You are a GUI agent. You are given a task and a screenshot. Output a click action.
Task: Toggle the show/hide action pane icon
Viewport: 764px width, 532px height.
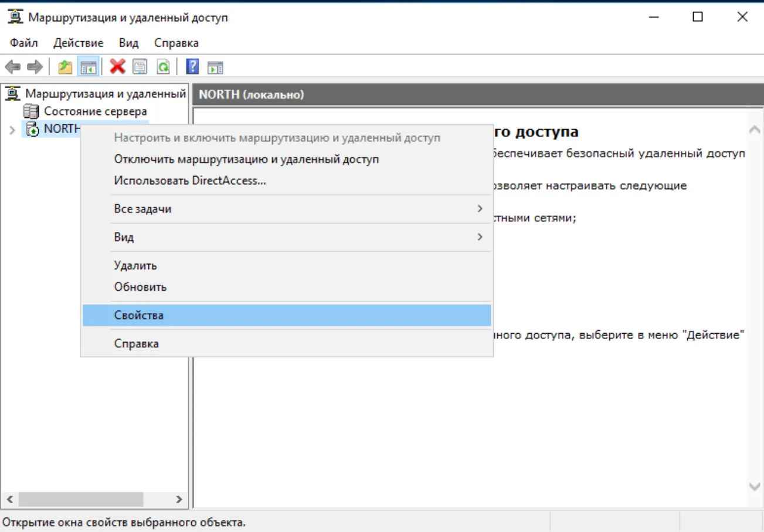[215, 67]
